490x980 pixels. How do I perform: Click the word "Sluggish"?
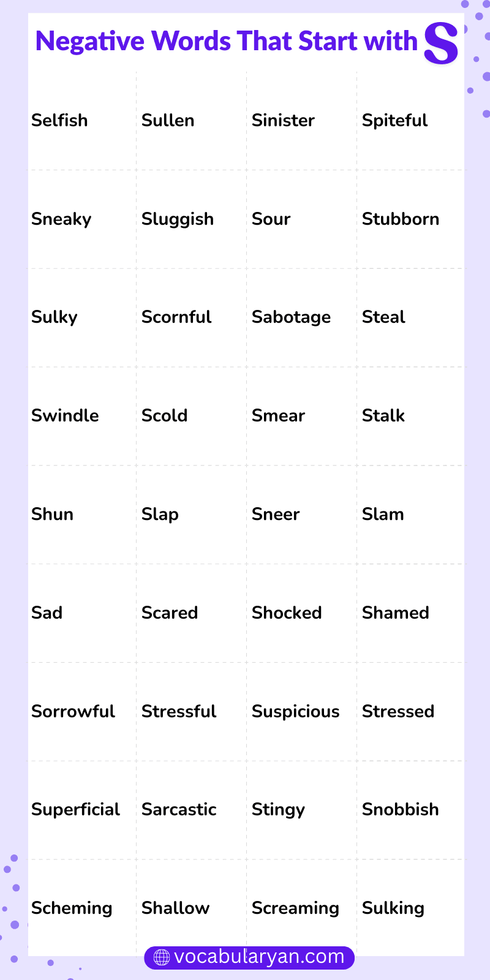(178, 219)
